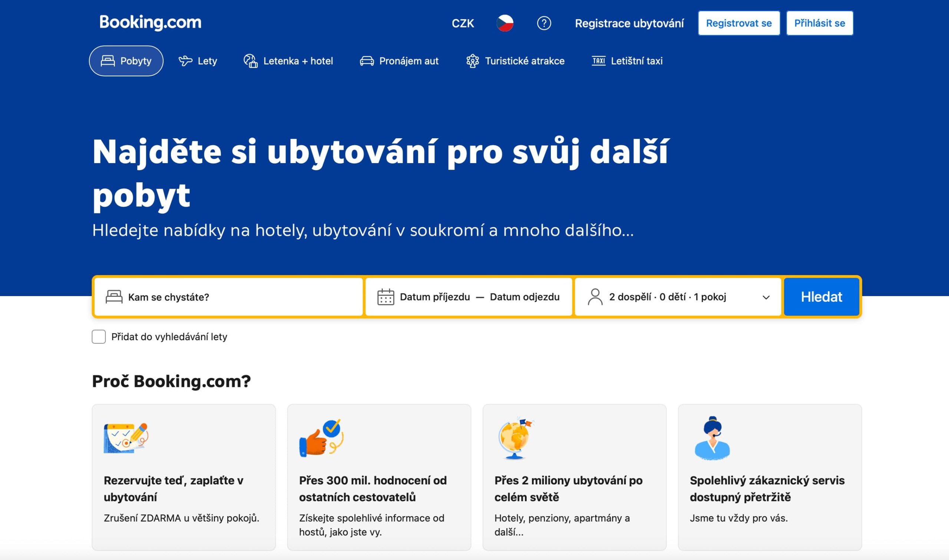
Task: Open the help question mark icon
Action: 543,23
